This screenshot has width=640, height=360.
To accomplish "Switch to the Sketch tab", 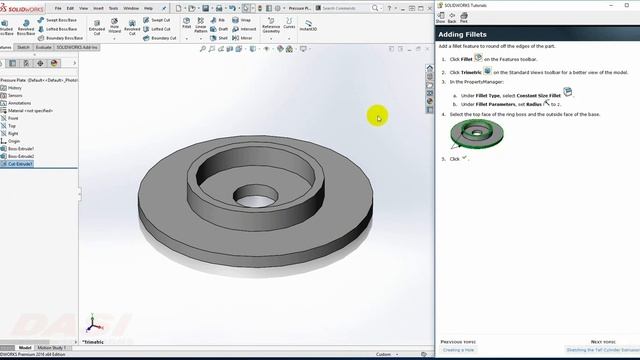I will click(x=23, y=47).
